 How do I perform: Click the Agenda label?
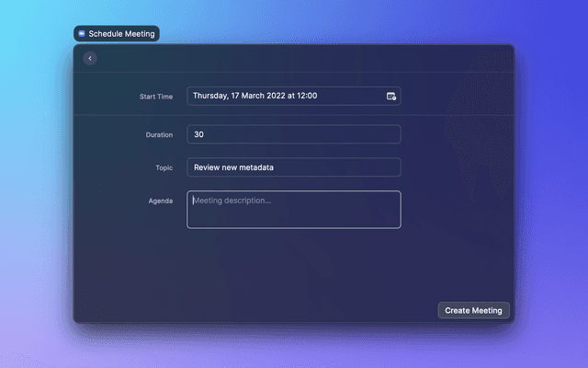point(160,200)
